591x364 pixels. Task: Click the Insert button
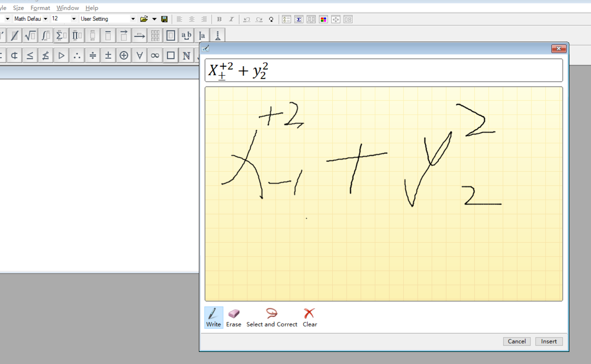coord(549,341)
